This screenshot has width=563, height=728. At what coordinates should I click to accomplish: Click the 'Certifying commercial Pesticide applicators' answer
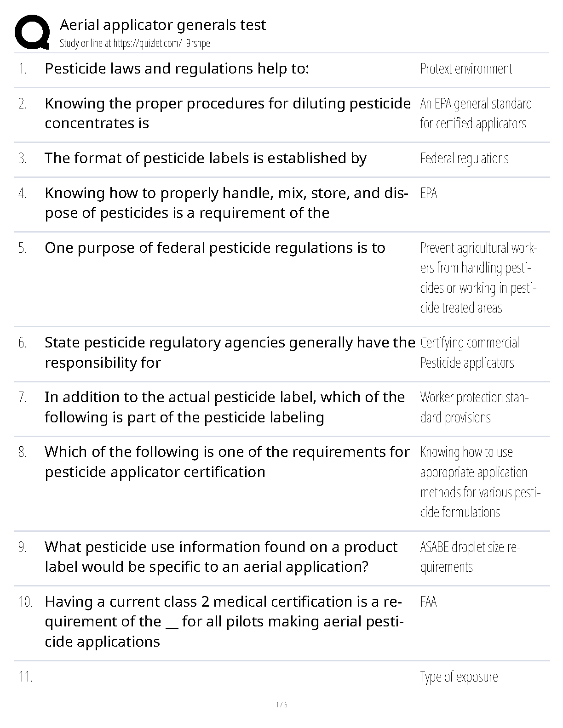click(x=469, y=353)
